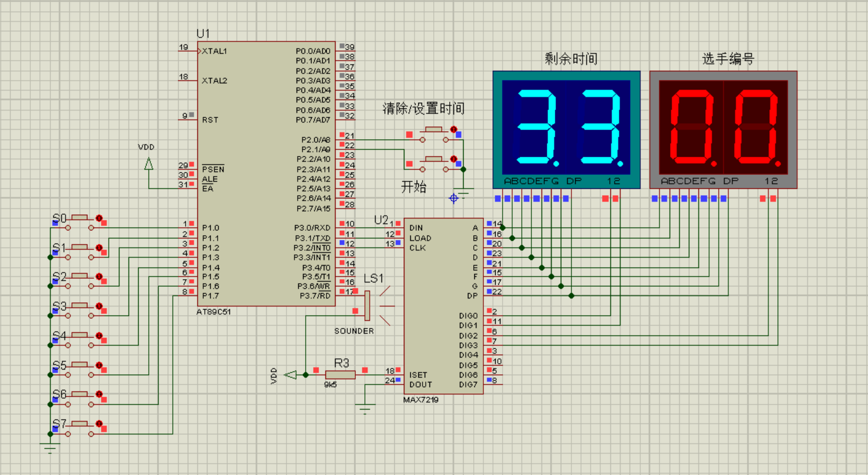This screenshot has width=868, height=475.
Task: Click the LOAD pin label on U2
Action: tap(420, 238)
